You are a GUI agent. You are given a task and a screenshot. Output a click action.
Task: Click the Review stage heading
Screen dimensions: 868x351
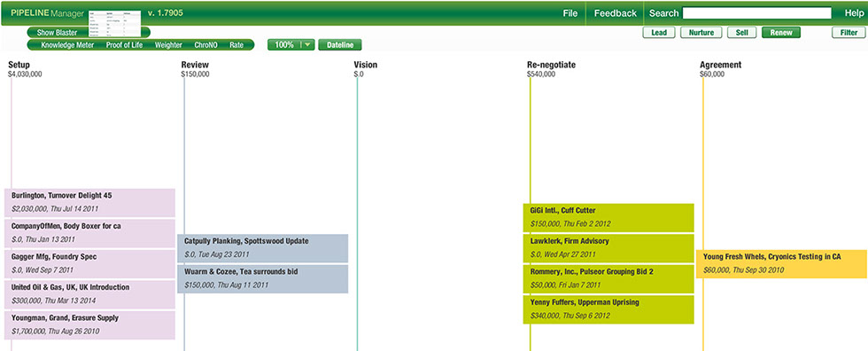(195, 65)
